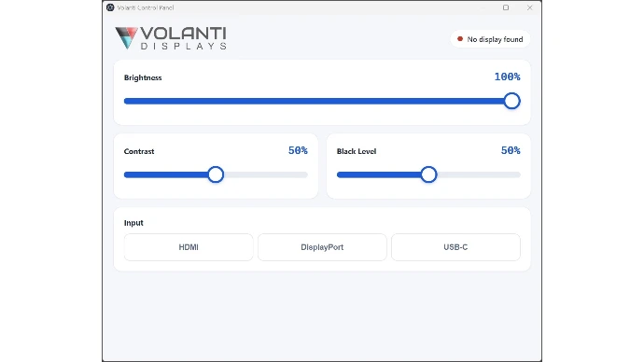
Task: Select the HDMI input
Action: coord(189,247)
